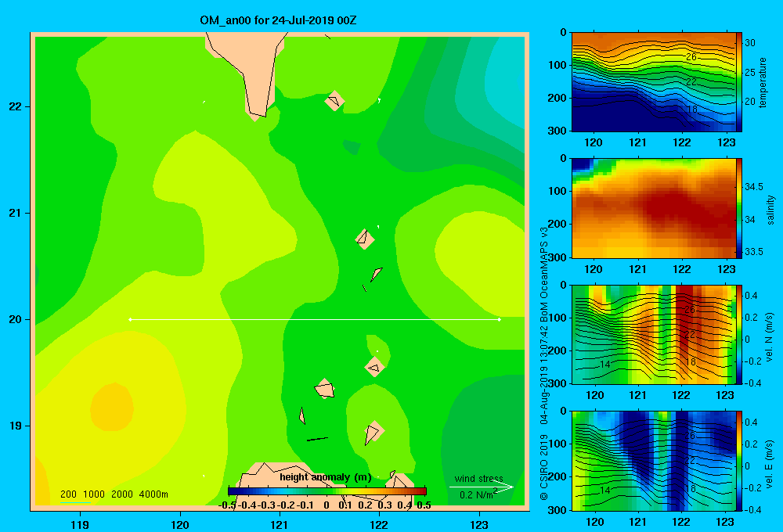Click the 'height anomaly (m)' label

[326, 477]
